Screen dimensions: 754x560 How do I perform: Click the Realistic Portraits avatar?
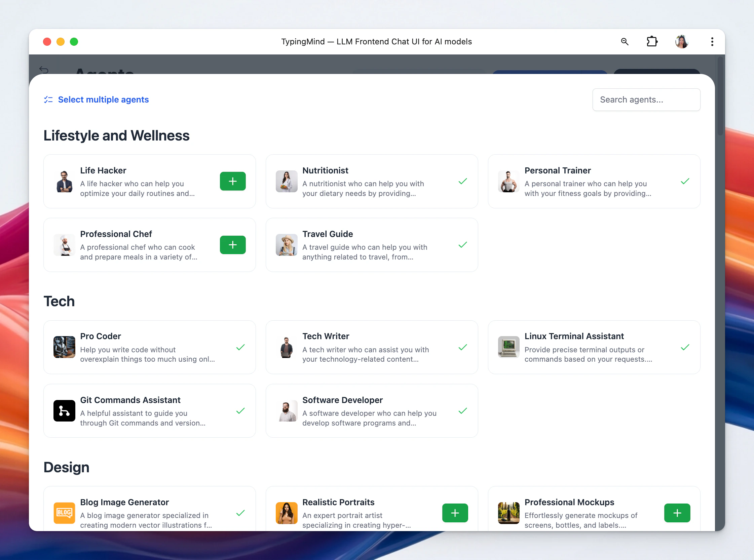pyautogui.click(x=286, y=513)
